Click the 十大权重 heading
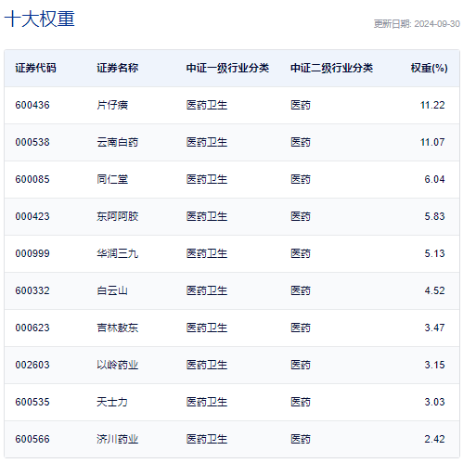 (39, 19)
